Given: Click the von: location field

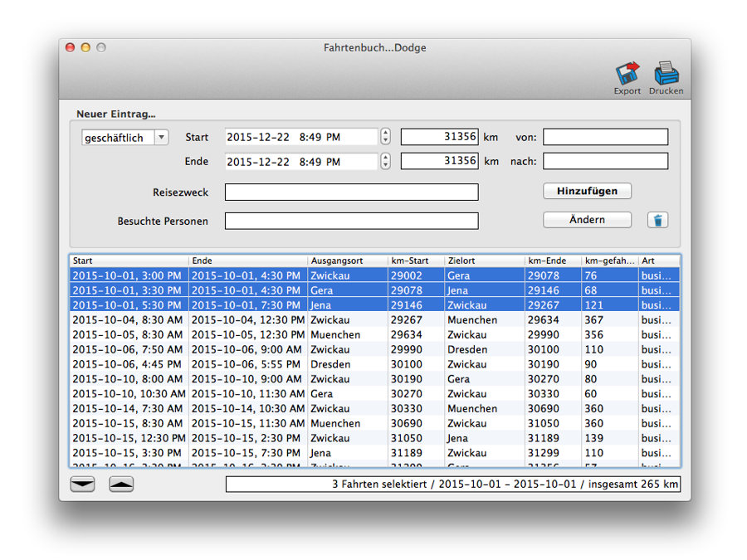Looking at the screenshot, I should point(605,137).
